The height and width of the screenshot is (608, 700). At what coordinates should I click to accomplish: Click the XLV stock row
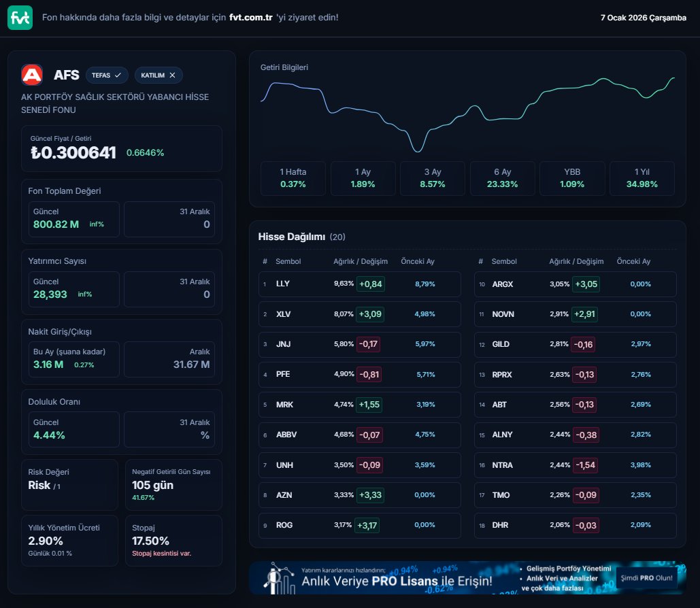pos(359,314)
